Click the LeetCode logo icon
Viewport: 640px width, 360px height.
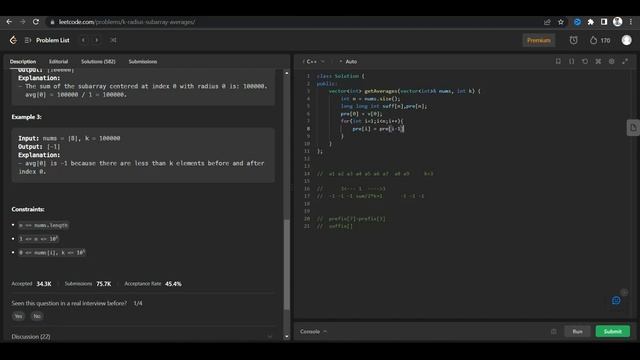pyautogui.click(x=13, y=40)
